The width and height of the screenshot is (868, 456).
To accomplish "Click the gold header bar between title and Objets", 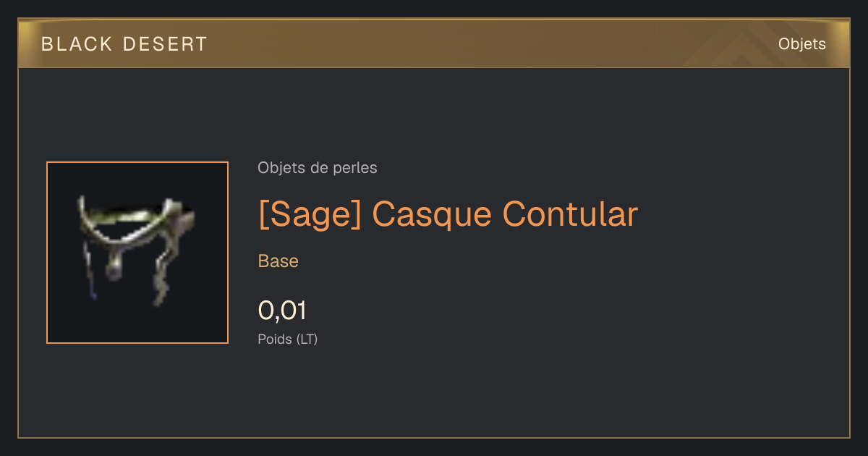I will [492, 44].
